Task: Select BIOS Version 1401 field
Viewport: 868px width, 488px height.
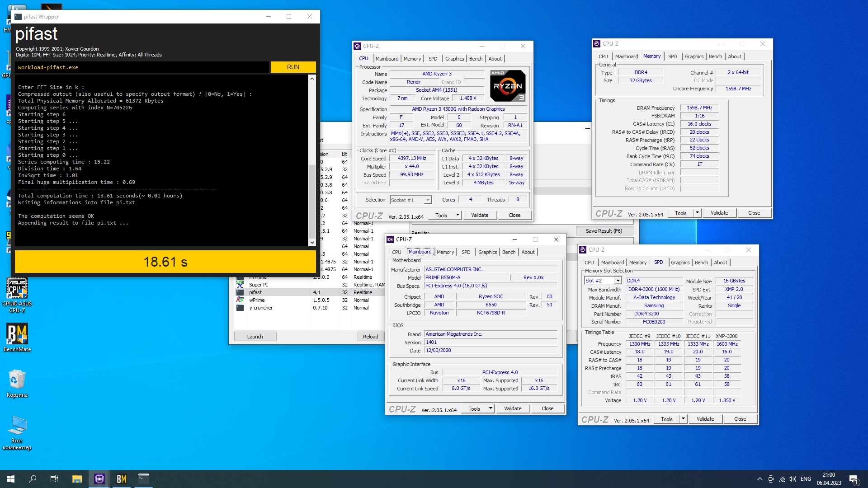Action: [x=491, y=343]
